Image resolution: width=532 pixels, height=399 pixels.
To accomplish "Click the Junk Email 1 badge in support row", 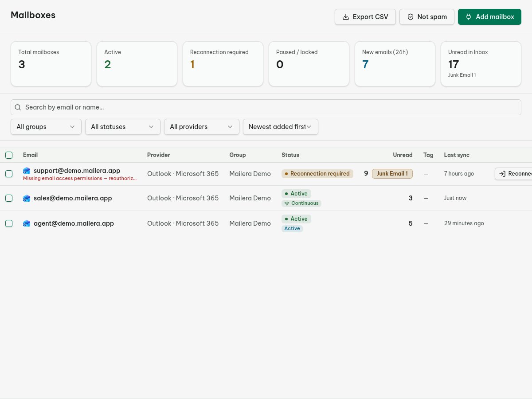I will pos(392,174).
